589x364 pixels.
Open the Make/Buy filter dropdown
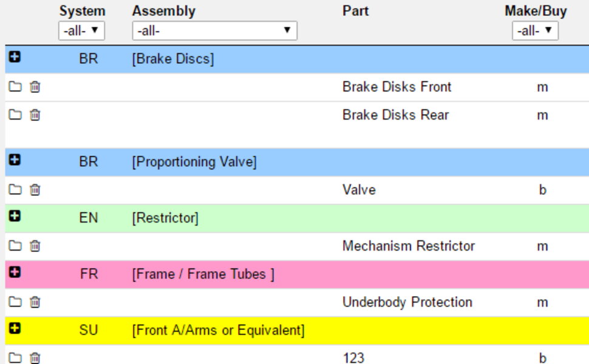point(534,30)
